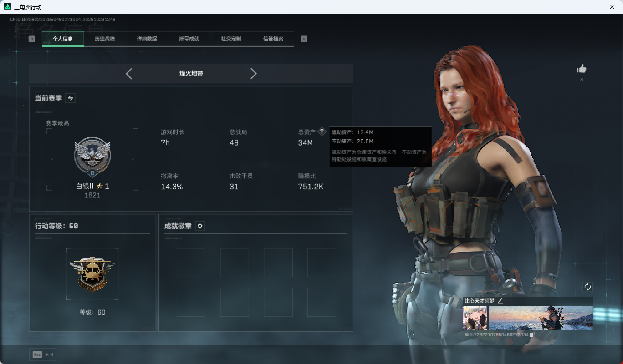
Task: Open the 社交定制 tab
Action: coord(231,39)
